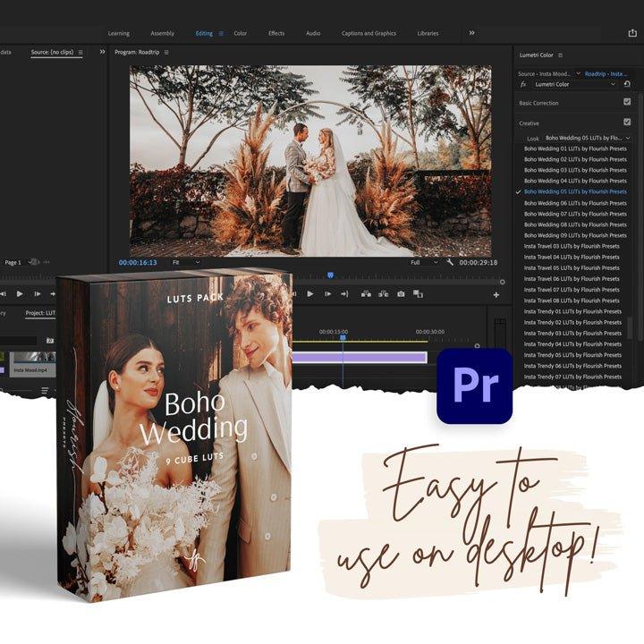Image resolution: width=644 pixels, height=644 pixels.
Task: Show more workspaces with the overflow chevron
Action: [x=471, y=33]
